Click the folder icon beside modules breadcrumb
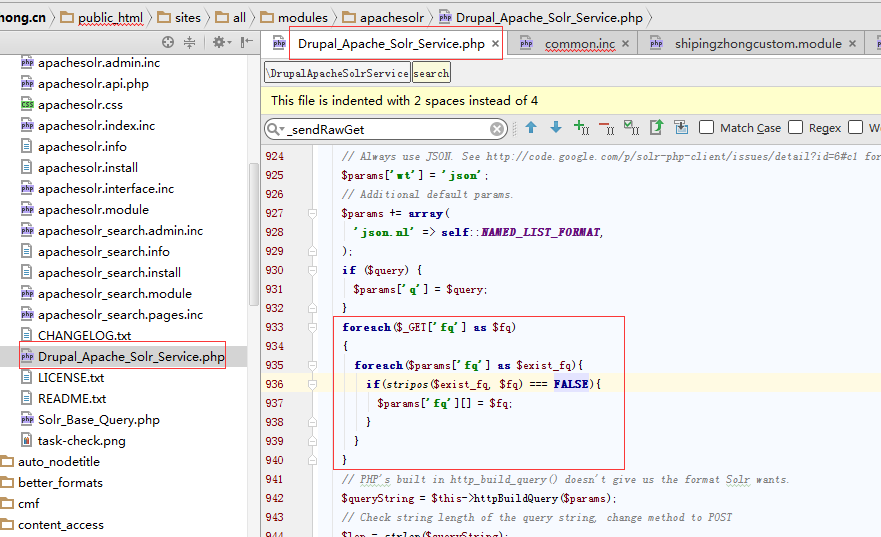 (x=267, y=17)
